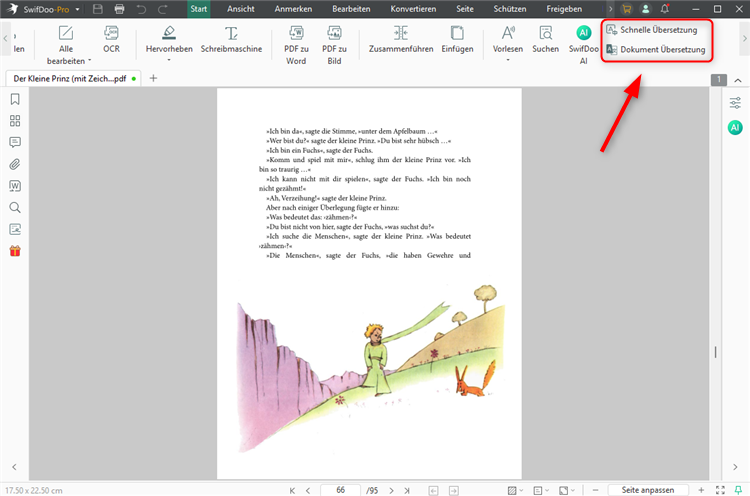The height and width of the screenshot is (496, 750).
Task: Open the search magnifier in sidebar
Action: [x=15, y=207]
